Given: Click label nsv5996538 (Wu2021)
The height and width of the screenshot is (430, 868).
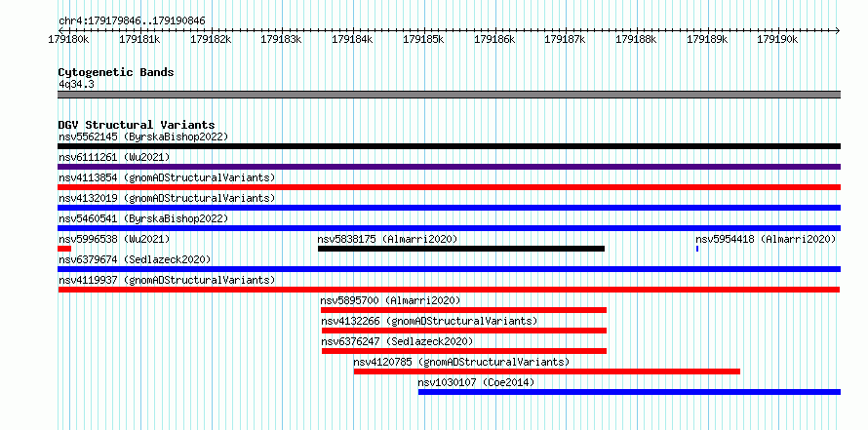Looking at the screenshot, I should [114, 239].
